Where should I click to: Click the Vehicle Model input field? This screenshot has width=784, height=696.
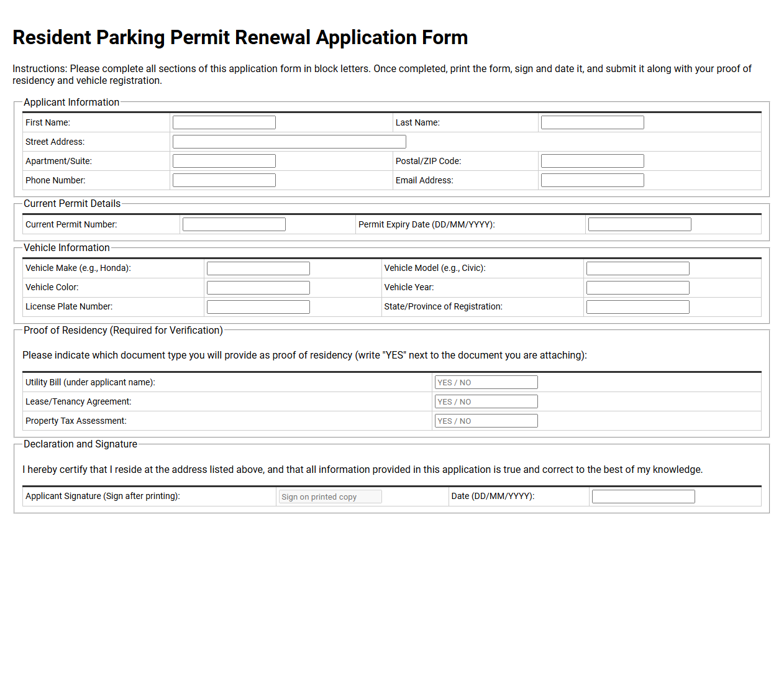[638, 268]
